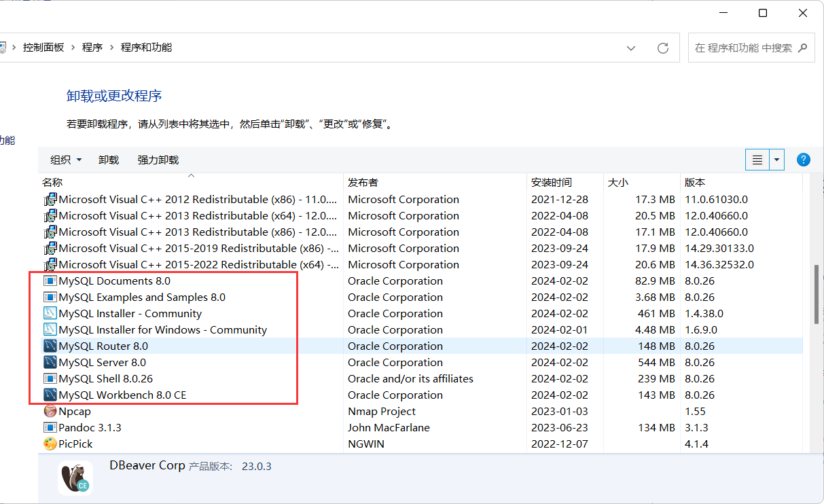Viewport: 824px width, 504px height.
Task: Open the 组织 dropdown menu
Action: [x=65, y=160]
